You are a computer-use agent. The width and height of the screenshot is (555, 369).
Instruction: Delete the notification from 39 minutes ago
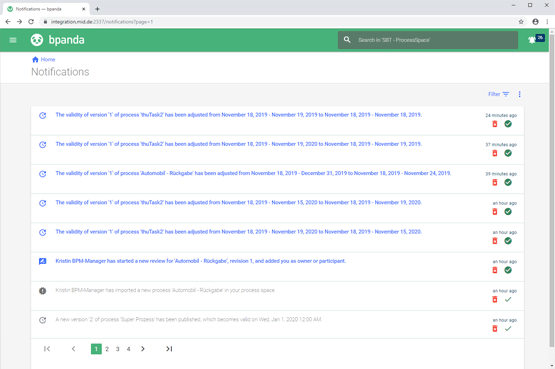(495, 183)
